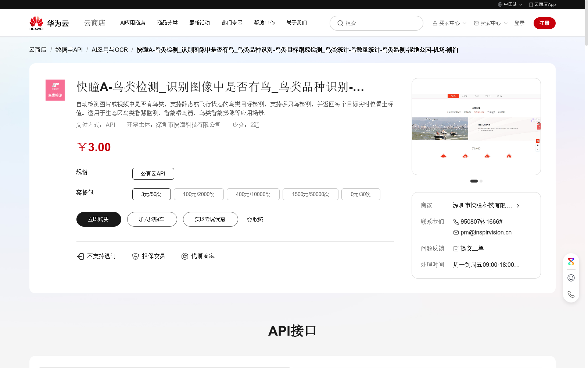Click the 云商店 breadcrumb link
This screenshot has width=588, height=368.
pyautogui.click(x=38, y=50)
